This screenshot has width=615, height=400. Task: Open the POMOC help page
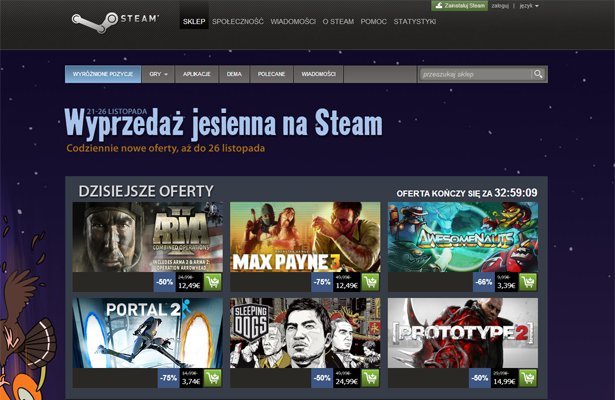click(x=373, y=22)
